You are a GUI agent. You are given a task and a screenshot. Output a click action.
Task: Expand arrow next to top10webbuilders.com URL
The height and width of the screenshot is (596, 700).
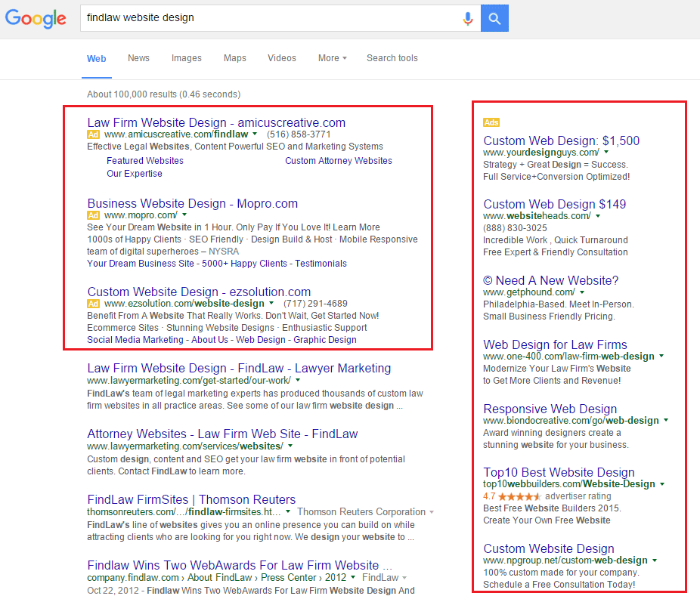(662, 483)
